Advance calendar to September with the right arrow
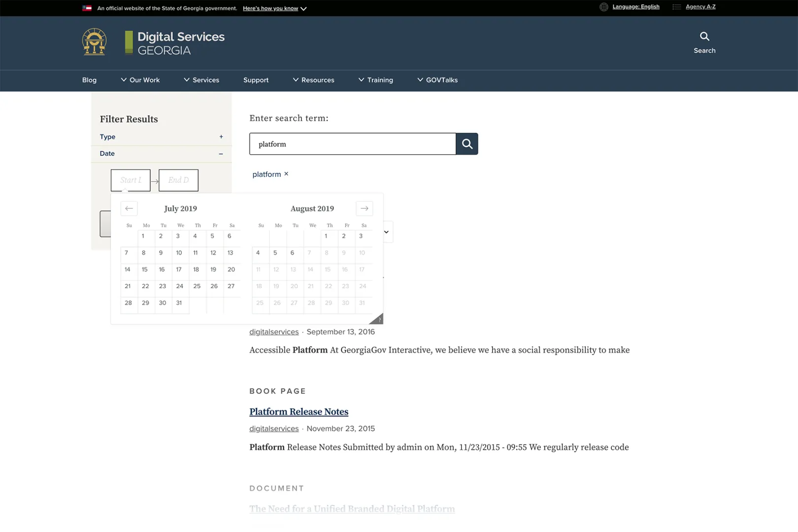The height and width of the screenshot is (532, 798). click(364, 208)
